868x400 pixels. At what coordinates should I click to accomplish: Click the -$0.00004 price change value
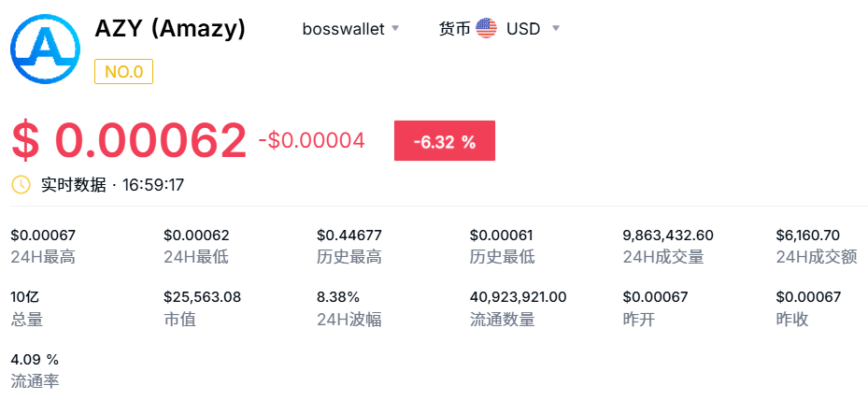click(312, 141)
